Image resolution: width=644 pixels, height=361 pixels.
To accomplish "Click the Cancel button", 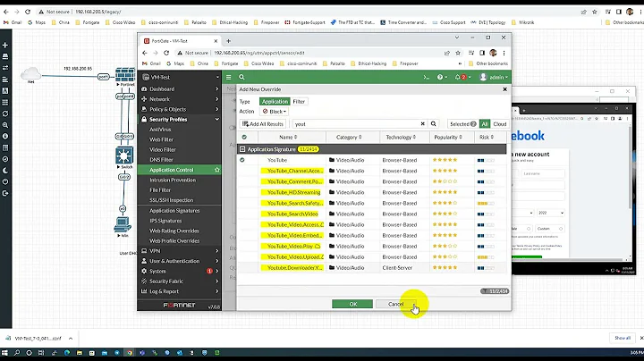I will 396,304.
